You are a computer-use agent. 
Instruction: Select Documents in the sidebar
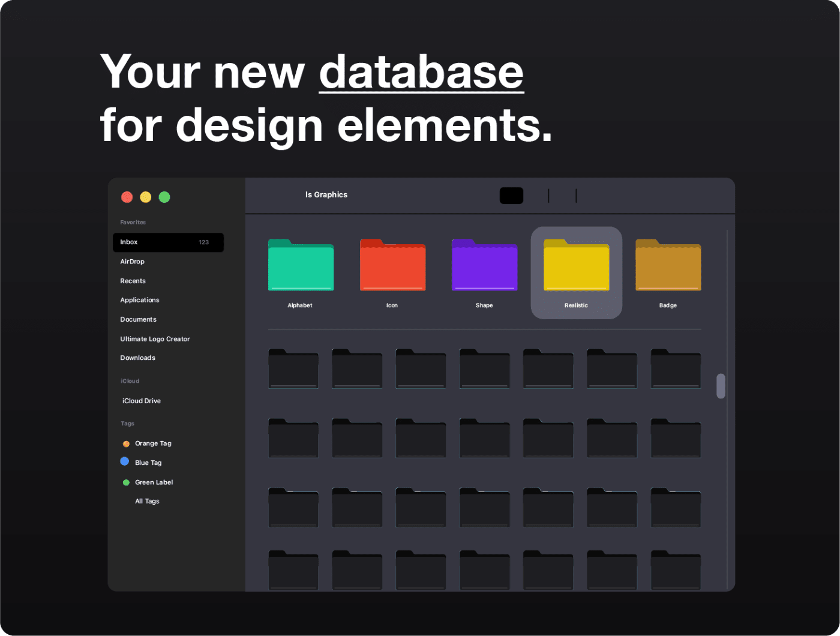pos(139,319)
